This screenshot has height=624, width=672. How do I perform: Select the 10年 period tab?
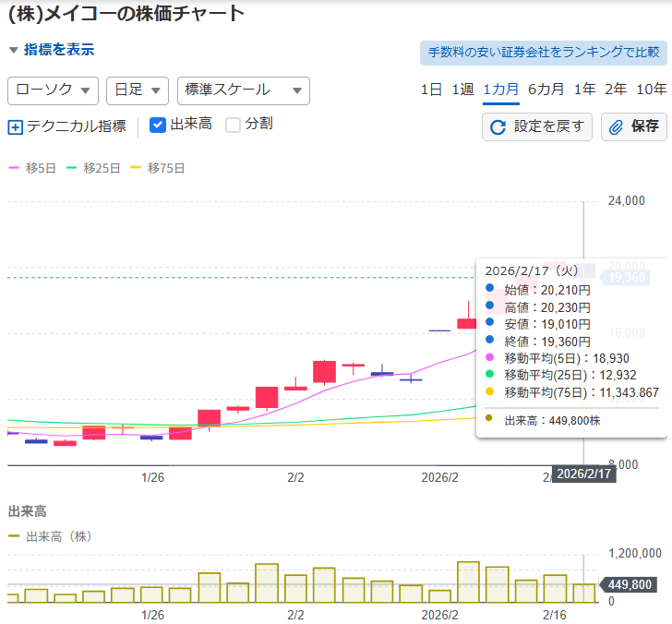coord(651,90)
